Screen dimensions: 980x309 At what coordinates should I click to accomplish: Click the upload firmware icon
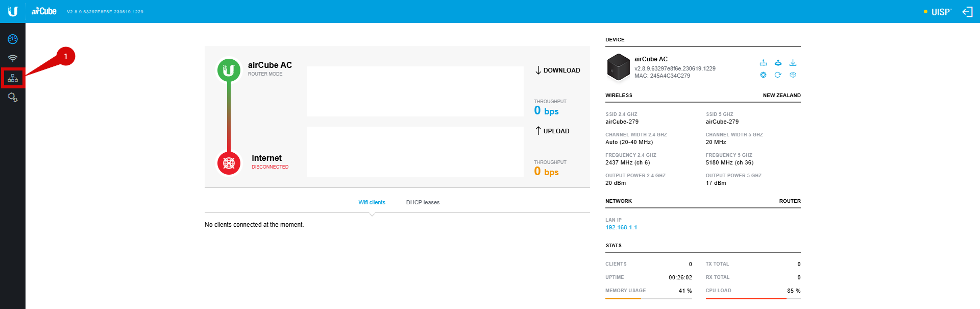pos(778,63)
